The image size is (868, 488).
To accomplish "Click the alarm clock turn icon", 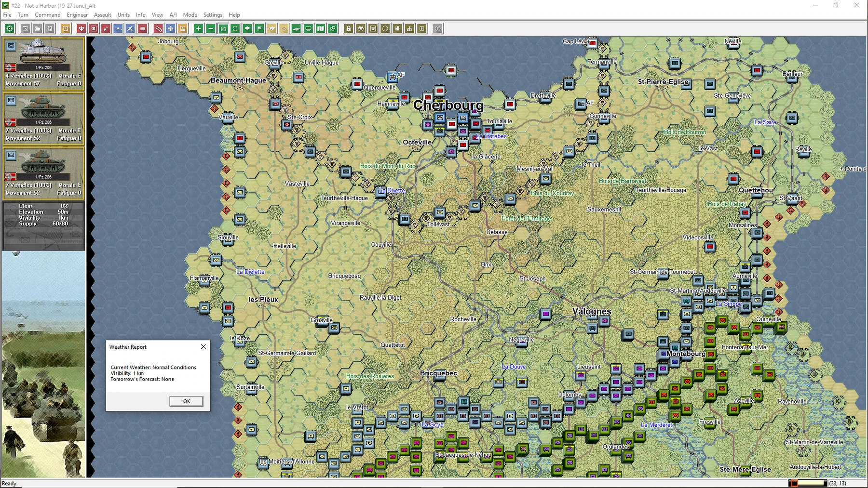I will 65,28.
